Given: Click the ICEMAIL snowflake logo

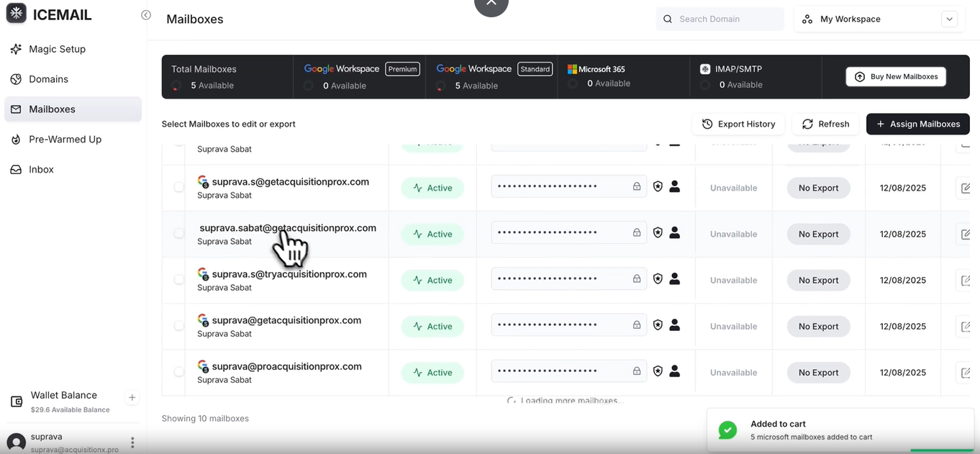Looking at the screenshot, I should pos(17,14).
